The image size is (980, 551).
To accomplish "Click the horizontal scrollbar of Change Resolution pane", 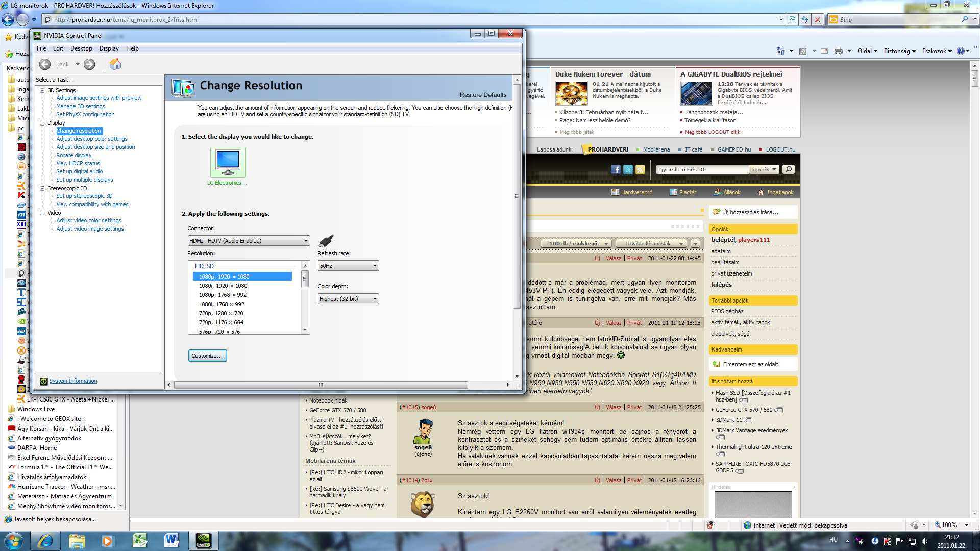I will tap(321, 385).
